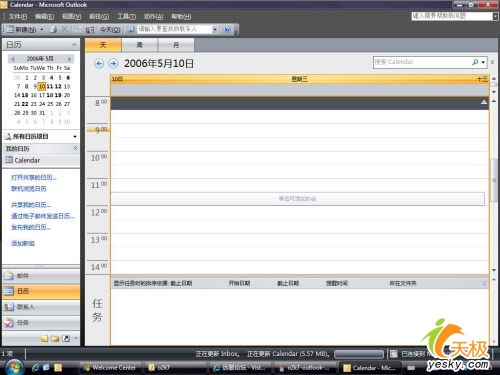Click the print icon in the toolbar
Image resolution: width=500 pixels, height=375 pixels.
pyautogui.click(x=53, y=30)
